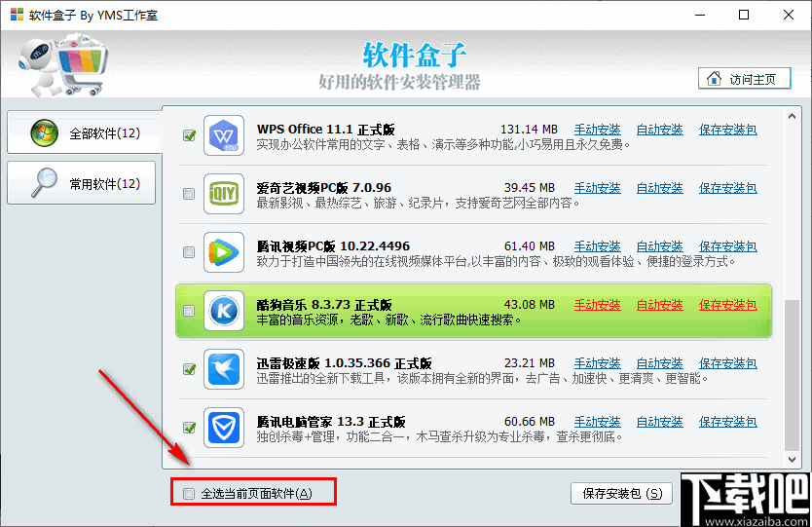
Task: Click 自动安装 for 腾讯电脑管家
Action: 659,423
